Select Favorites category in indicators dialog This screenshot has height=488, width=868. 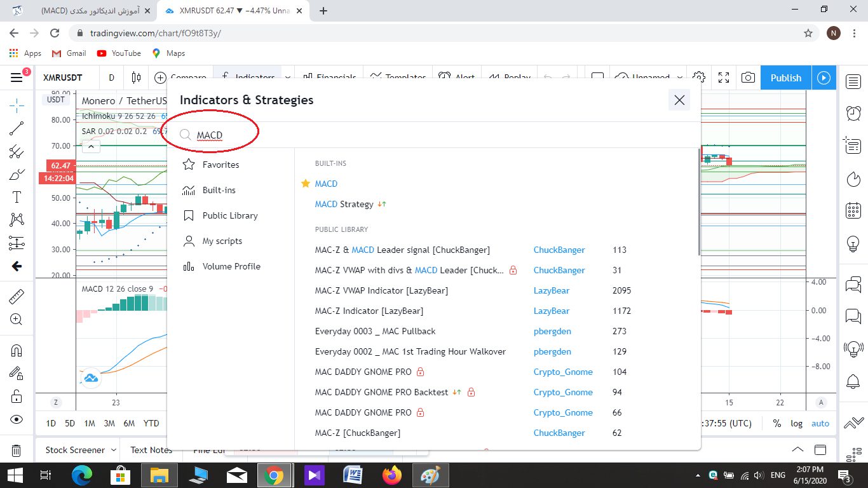click(231, 165)
